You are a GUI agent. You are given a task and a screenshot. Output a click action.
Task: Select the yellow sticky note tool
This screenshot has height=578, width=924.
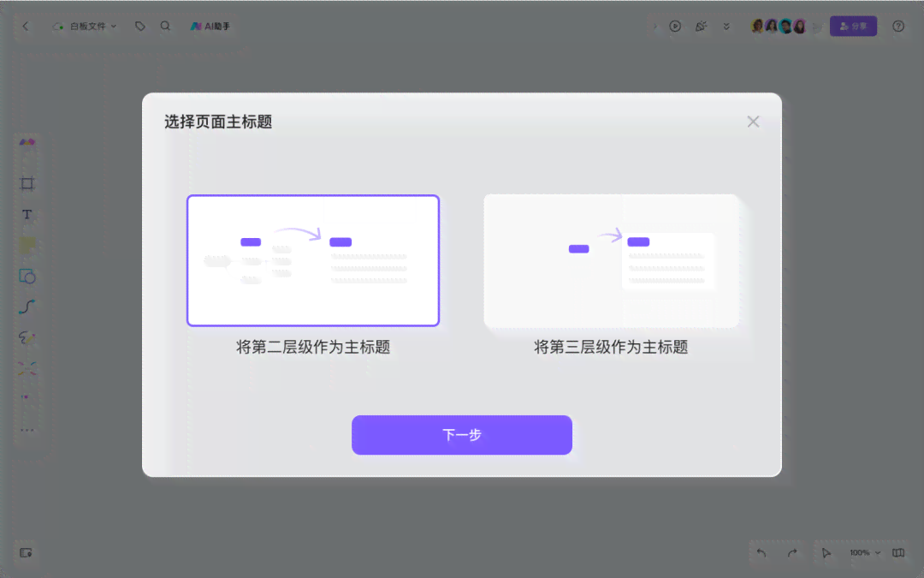[27, 245]
